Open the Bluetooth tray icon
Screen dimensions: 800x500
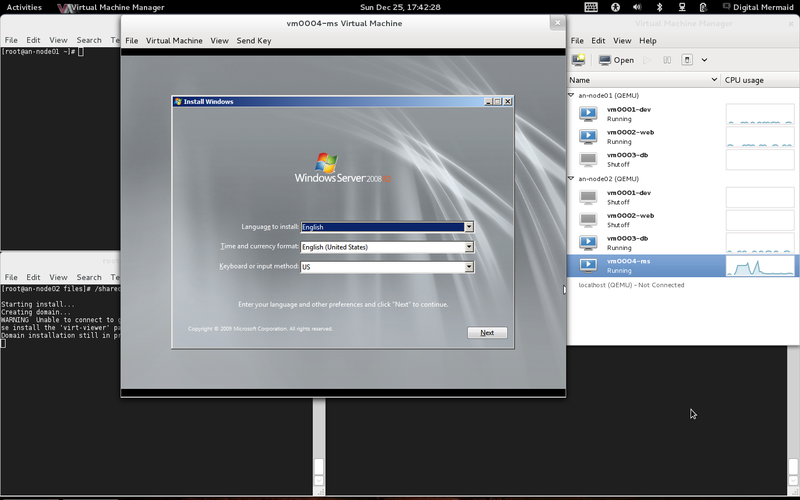659,7
